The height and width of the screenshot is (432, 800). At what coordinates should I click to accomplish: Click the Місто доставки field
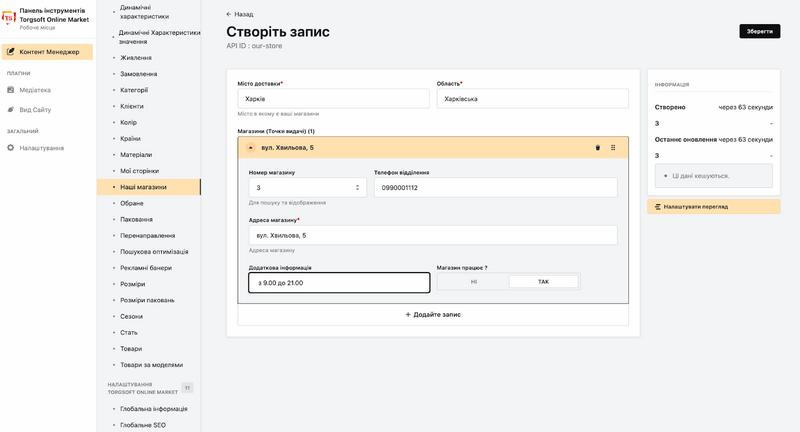pyautogui.click(x=334, y=99)
